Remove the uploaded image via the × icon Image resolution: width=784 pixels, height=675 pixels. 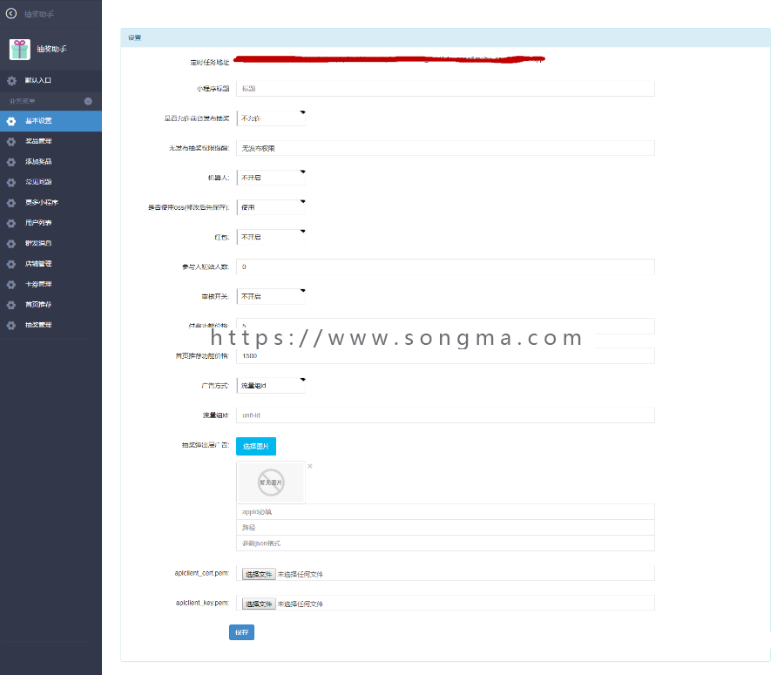point(309,465)
